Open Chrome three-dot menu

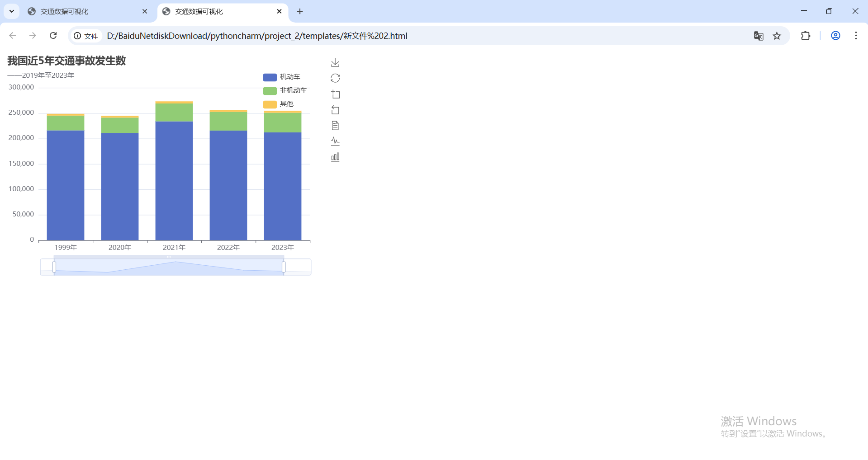click(x=856, y=36)
